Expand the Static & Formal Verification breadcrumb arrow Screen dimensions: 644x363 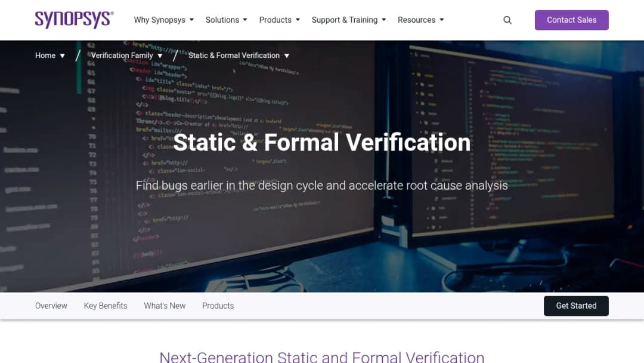pos(287,56)
